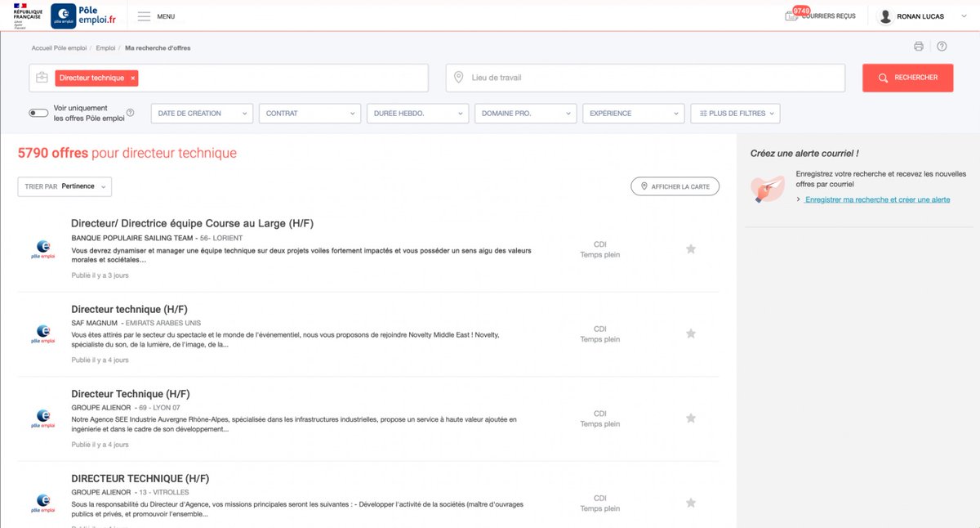Open the hamburger MENU icon

(144, 16)
